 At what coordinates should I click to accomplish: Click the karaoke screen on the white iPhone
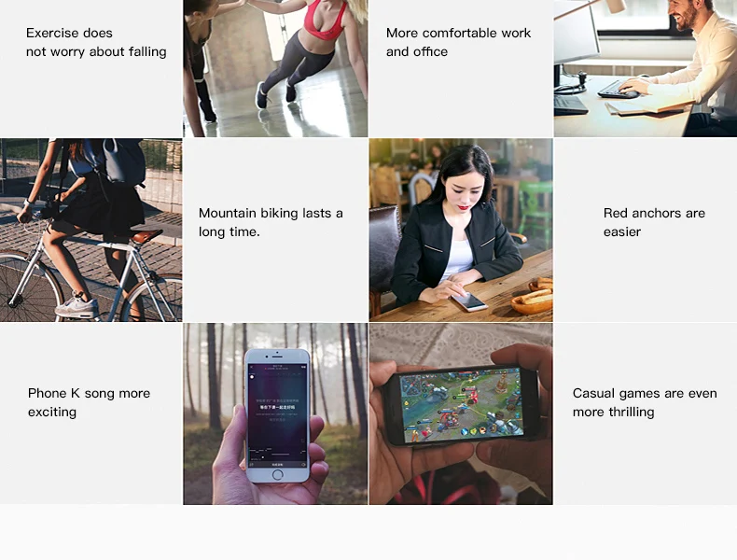pyautogui.click(x=277, y=415)
